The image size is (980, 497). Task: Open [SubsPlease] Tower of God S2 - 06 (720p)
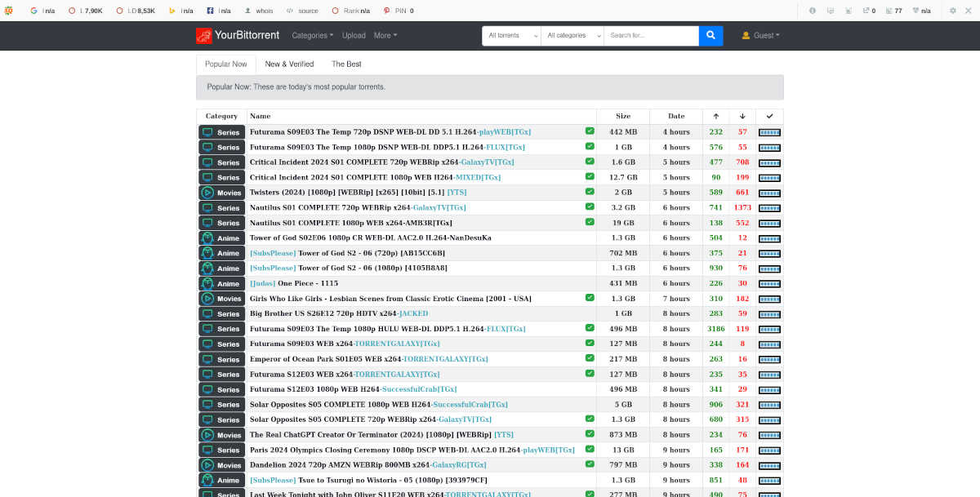point(347,253)
